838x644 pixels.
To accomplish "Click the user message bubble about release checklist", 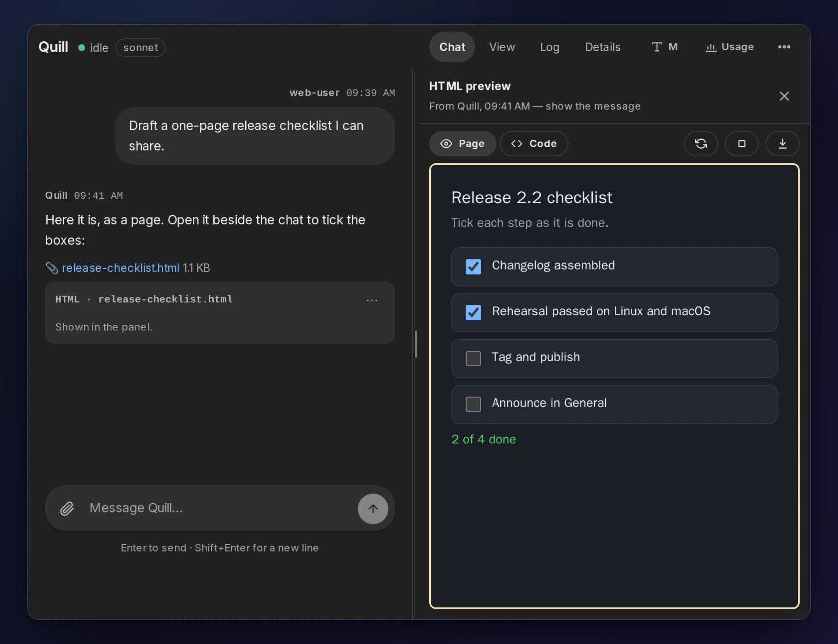I will [255, 136].
